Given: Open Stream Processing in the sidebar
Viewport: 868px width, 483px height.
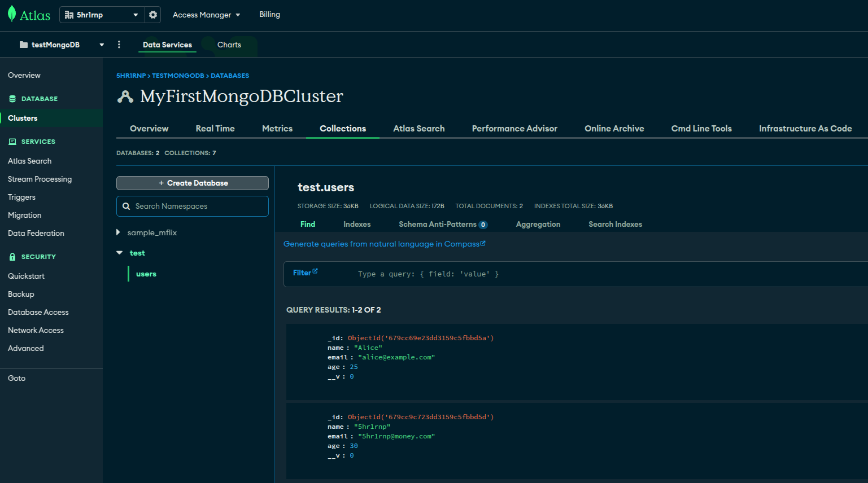Looking at the screenshot, I should pos(40,179).
